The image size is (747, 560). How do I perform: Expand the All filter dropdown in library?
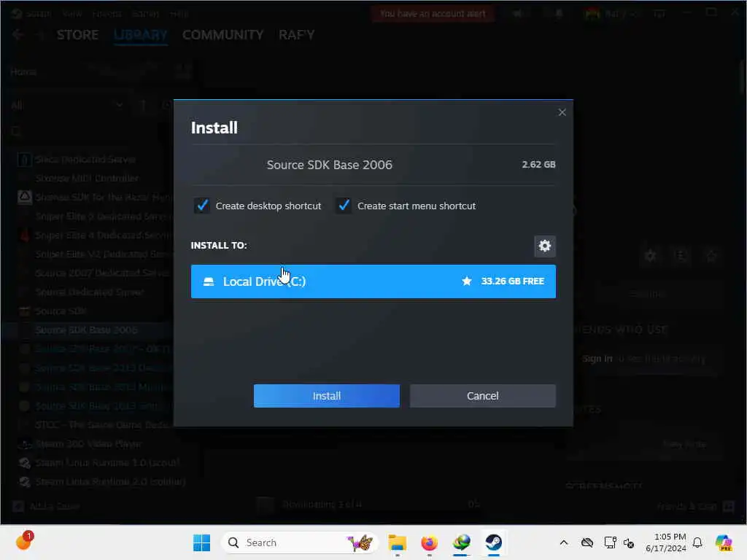click(66, 105)
